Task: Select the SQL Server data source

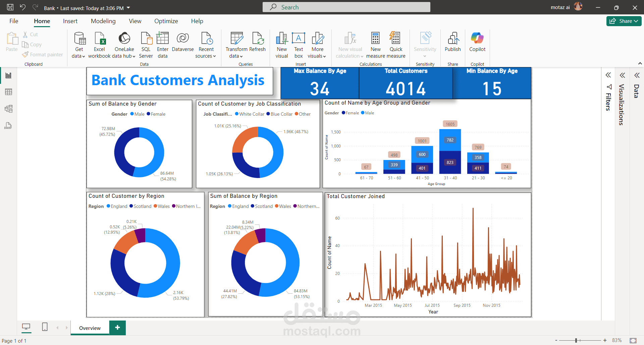Action: (x=146, y=44)
